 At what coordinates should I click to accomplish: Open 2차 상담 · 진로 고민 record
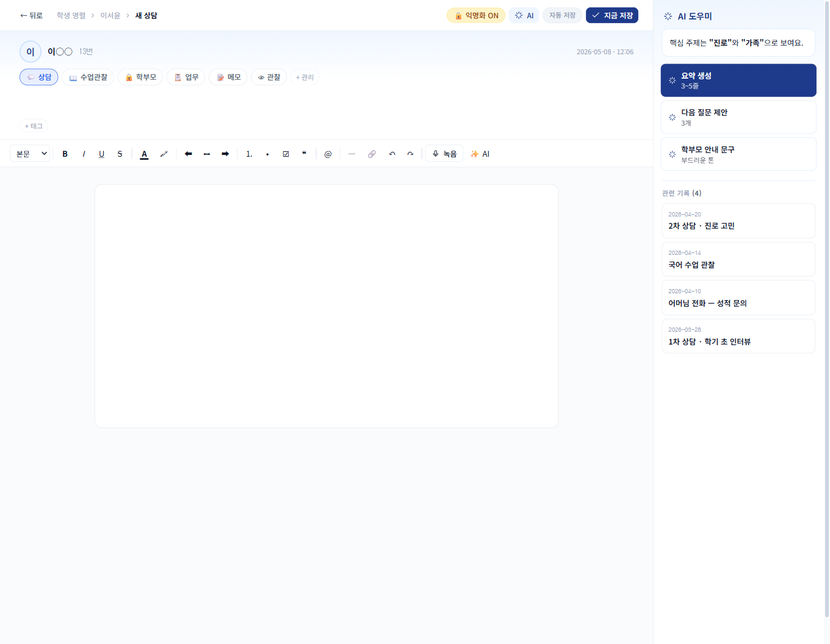(738, 221)
